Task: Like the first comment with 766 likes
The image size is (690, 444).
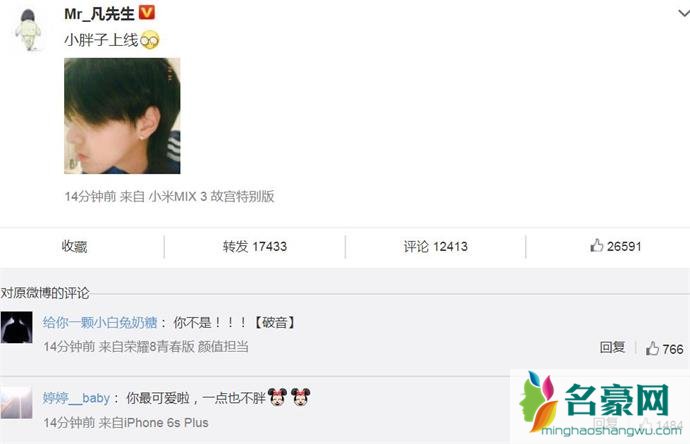Action: tap(664, 349)
